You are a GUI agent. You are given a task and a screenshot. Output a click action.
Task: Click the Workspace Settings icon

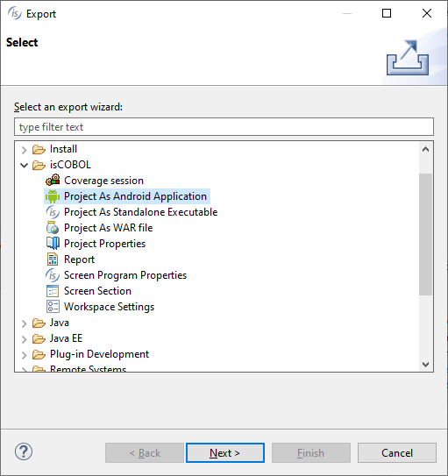[x=53, y=307]
